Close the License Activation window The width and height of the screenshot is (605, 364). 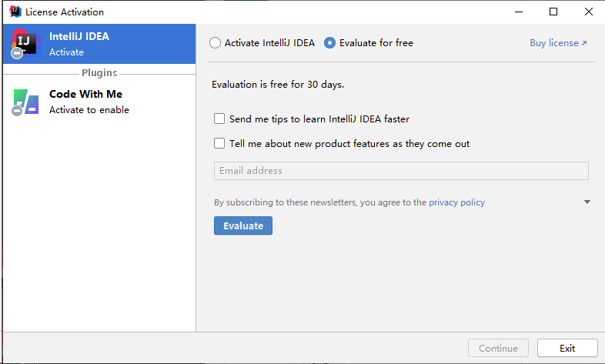pos(588,12)
